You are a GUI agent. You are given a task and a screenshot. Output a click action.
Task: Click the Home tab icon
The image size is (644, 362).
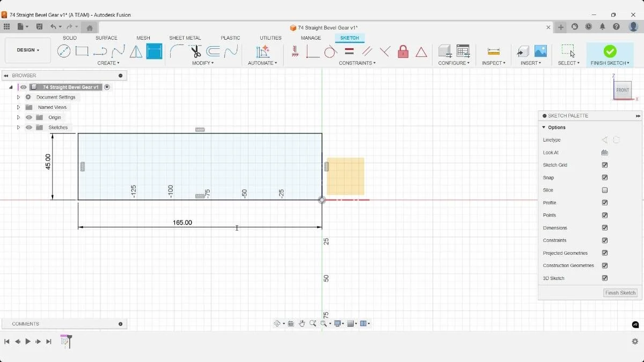pyautogui.click(x=90, y=27)
